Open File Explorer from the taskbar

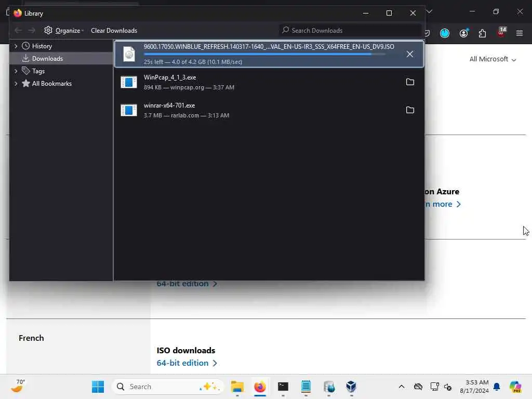click(x=237, y=387)
